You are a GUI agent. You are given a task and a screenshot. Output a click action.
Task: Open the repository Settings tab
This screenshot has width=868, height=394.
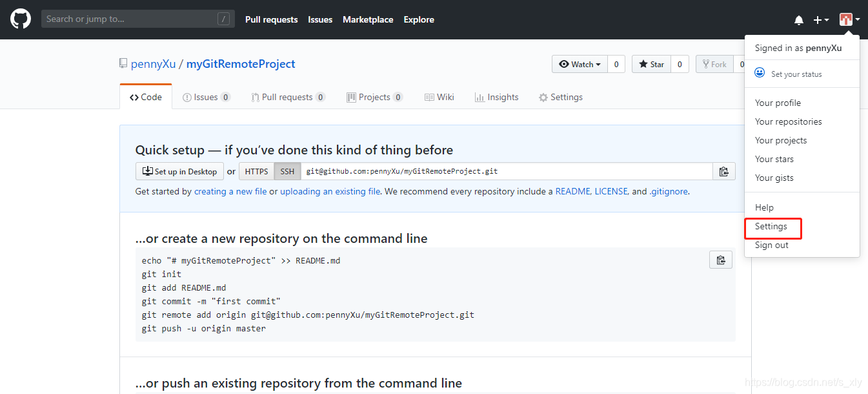(x=561, y=97)
